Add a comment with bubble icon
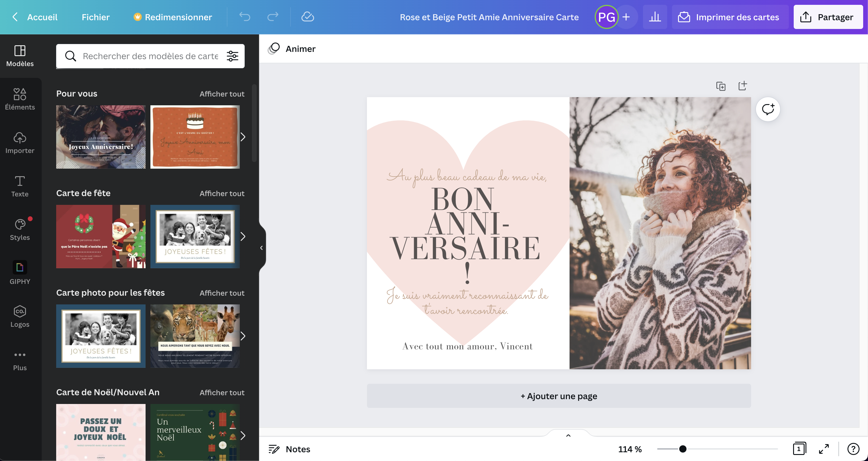868x461 pixels. point(768,109)
